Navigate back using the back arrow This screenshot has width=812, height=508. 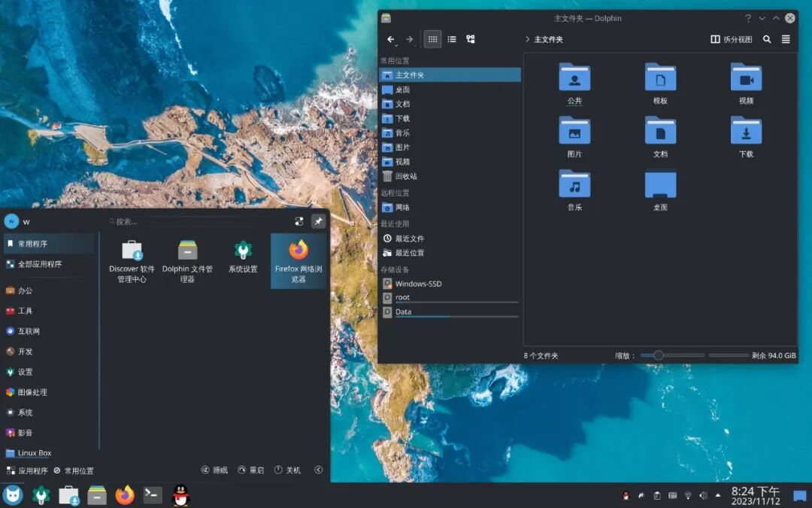point(390,39)
